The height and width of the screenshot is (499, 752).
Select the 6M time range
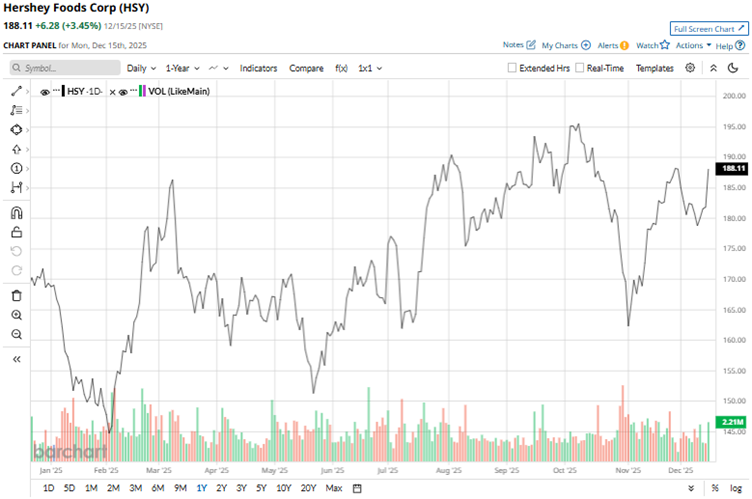pyautogui.click(x=158, y=488)
